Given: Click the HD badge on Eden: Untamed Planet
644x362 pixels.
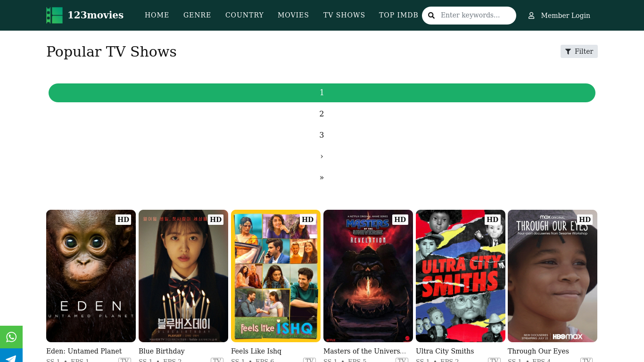Looking at the screenshot, I should coord(123,219).
